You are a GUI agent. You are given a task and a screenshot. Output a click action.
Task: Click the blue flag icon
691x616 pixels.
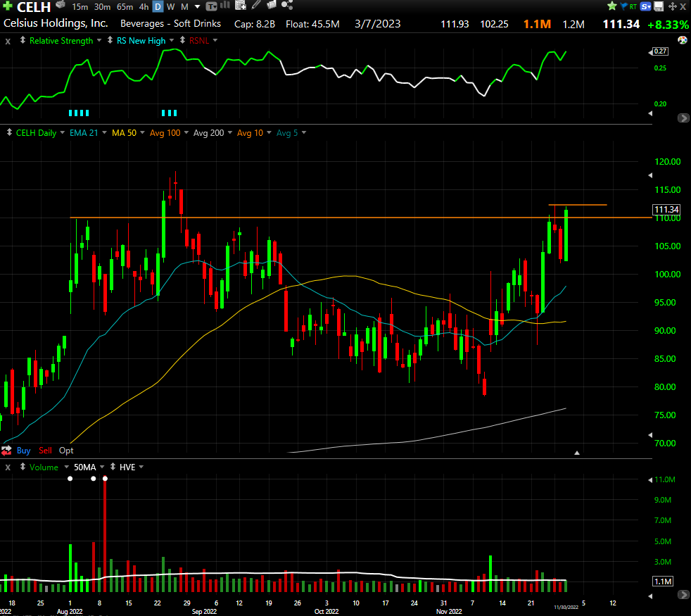(623, 6)
